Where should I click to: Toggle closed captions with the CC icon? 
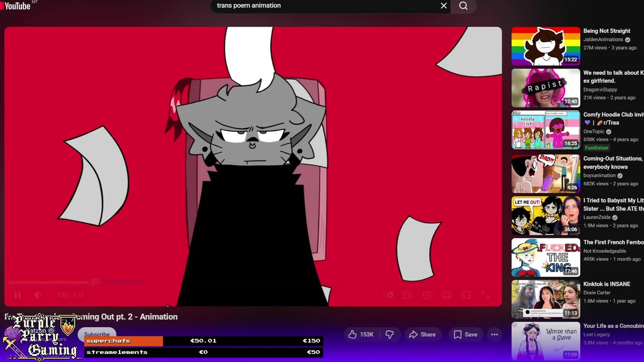(407, 295)
